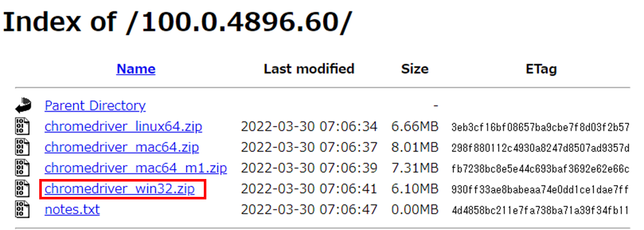Download chromedriver_linux64.zip

tap(123, 126)
